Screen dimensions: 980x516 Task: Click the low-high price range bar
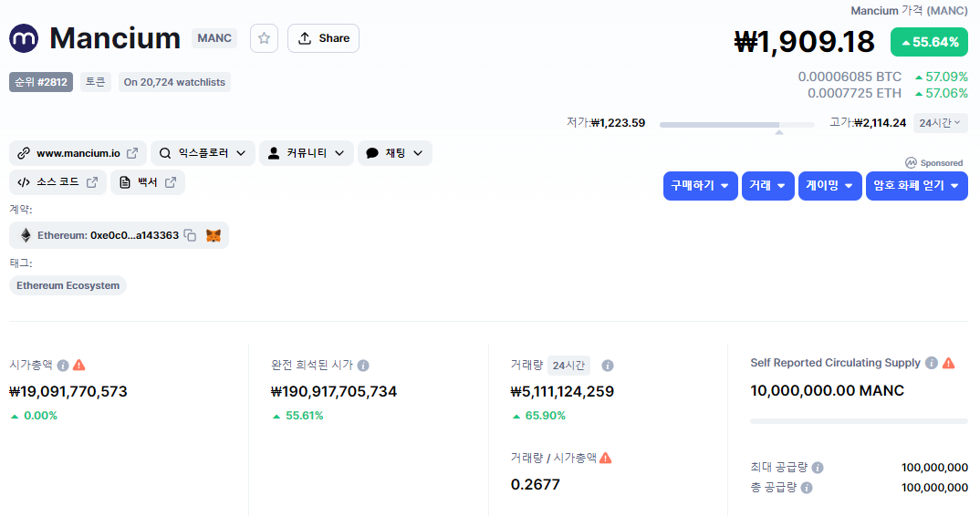(x=737, y=125)
